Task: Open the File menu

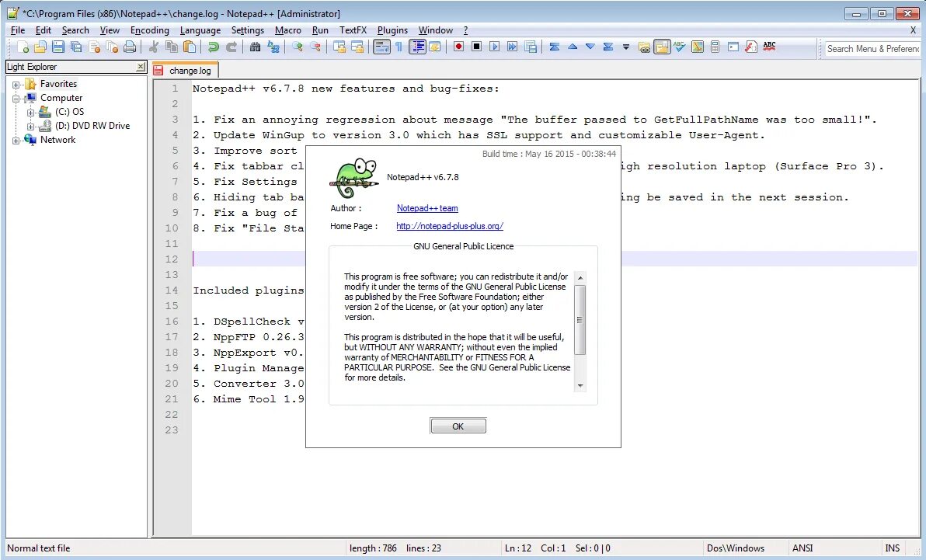Action: [x=18, y=30]
